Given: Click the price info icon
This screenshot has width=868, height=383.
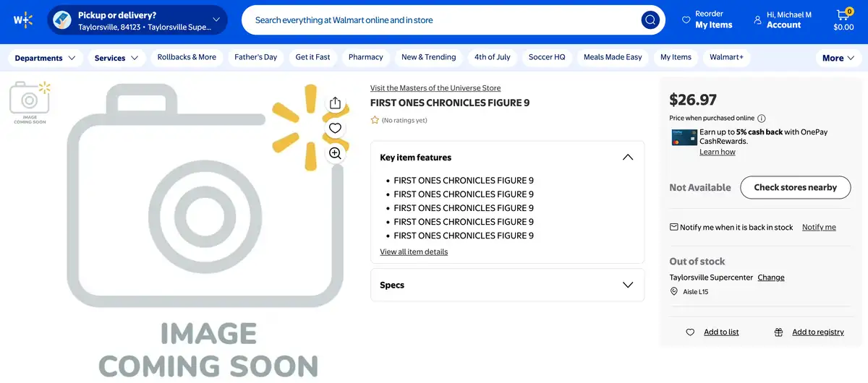Looking at the screenshot, I should [x=762, y=119].
